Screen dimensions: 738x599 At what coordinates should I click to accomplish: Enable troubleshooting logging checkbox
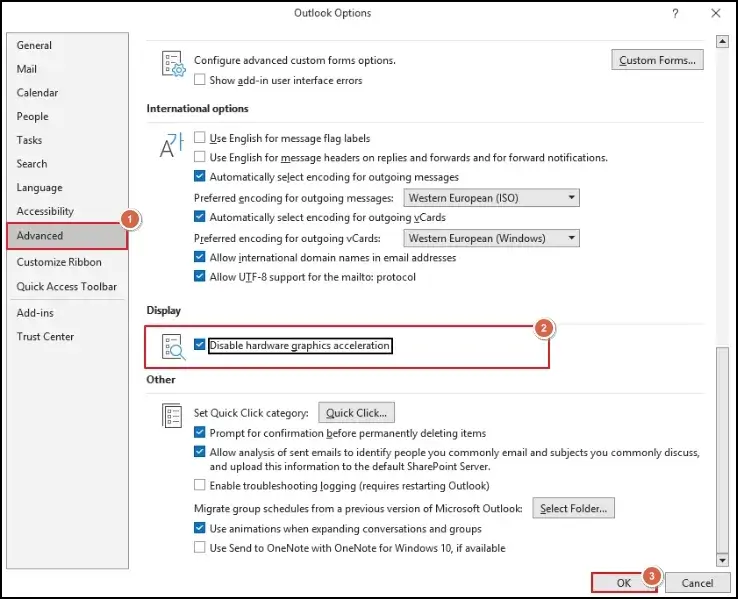coord(200,485)
